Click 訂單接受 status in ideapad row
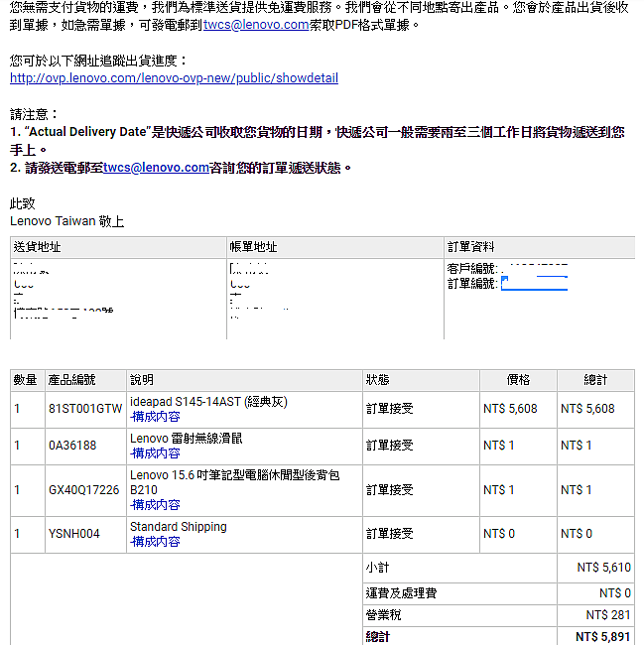Screen dimensions: 644x645 (389, 409)
